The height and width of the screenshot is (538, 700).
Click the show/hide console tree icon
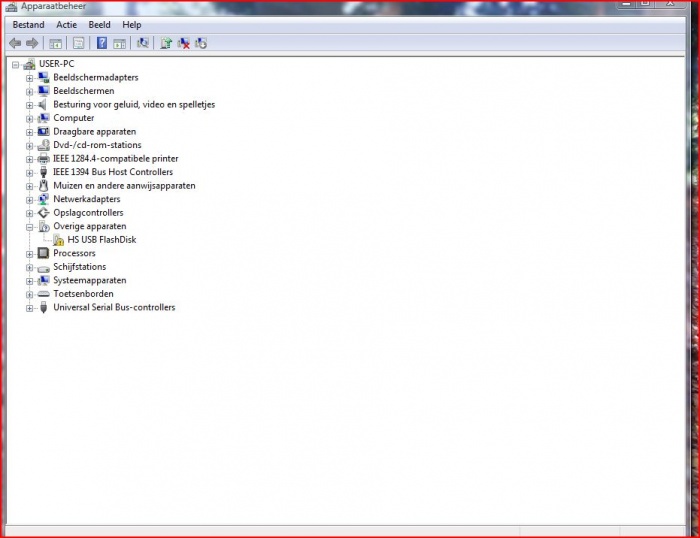55,43
